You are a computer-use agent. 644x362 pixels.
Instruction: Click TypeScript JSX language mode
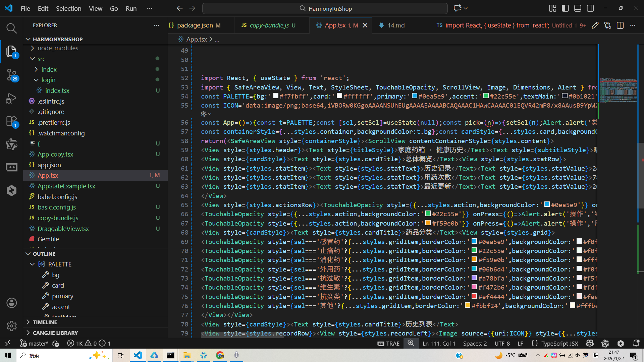tap(559, 343)
